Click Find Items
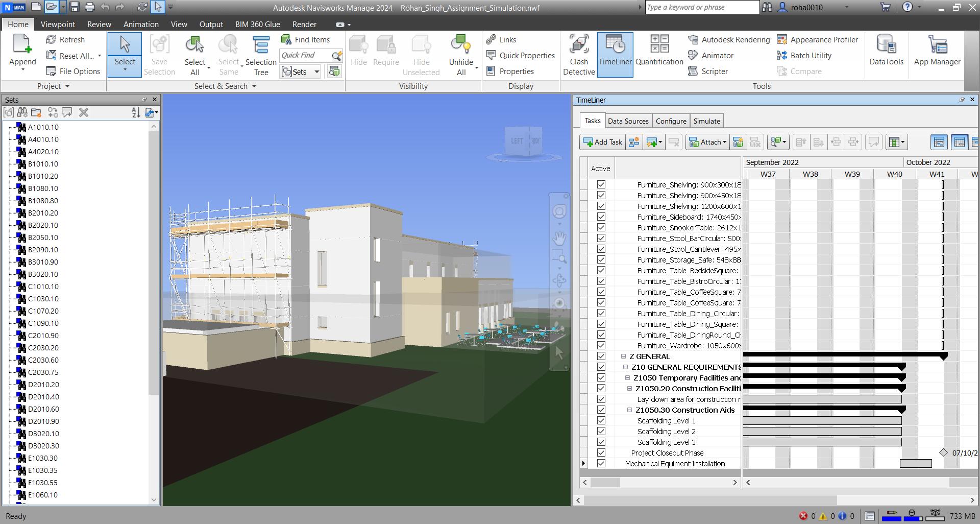Screen dimensions: 980x524 306,40
